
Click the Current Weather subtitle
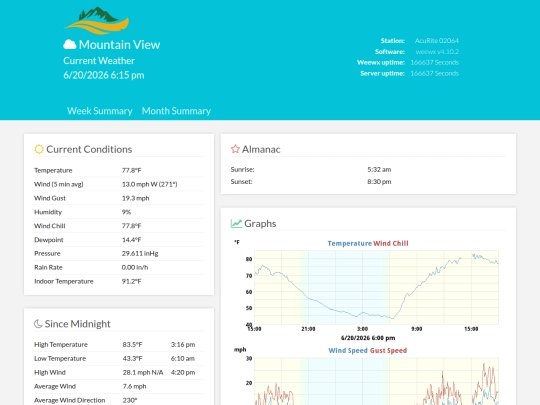coord(99,61)
